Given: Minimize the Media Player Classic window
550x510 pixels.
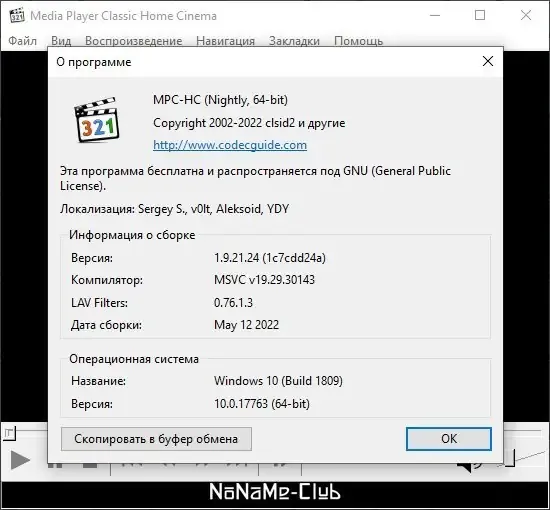Looking at the screenshot, I should (435, 15).
